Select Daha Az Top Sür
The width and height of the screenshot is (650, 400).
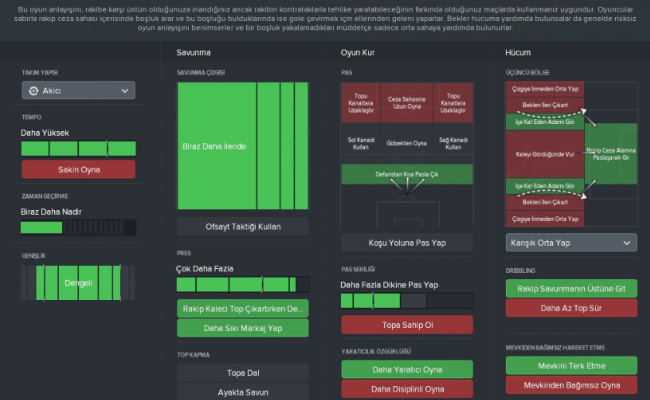pyautogui.click(x=571, y=308)
